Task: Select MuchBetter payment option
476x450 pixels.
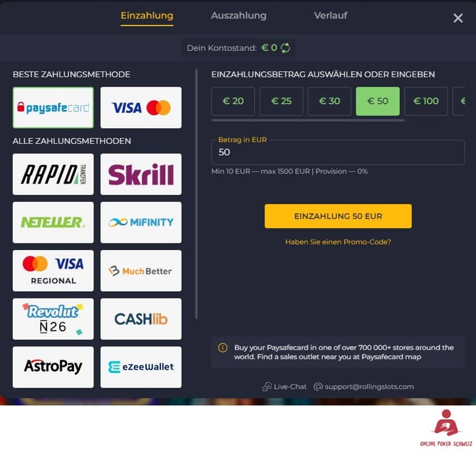Action: 141,271
